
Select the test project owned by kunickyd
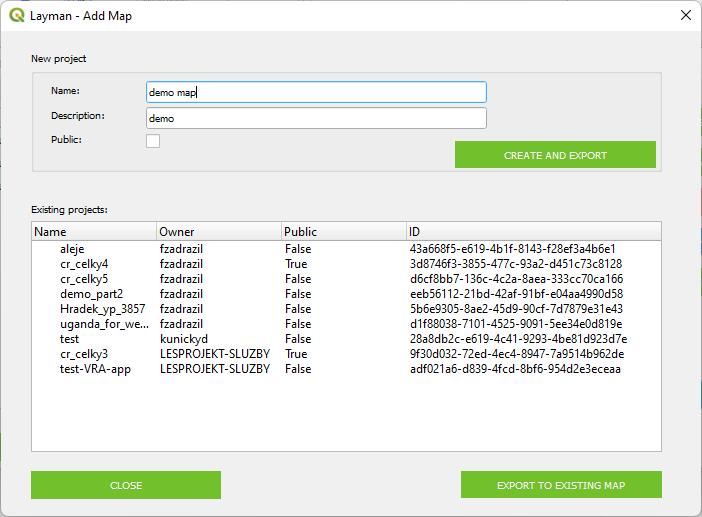click(346, 339)
